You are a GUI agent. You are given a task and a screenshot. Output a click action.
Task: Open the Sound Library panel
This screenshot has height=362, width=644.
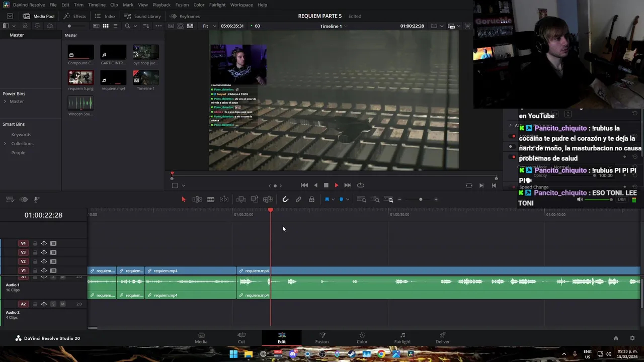pos(142,16)
